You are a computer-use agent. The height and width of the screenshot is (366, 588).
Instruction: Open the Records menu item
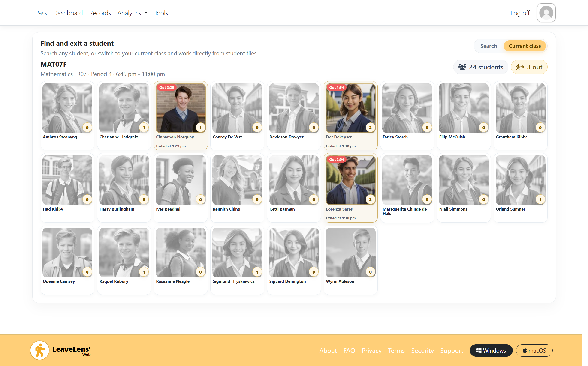click(100, 13)
